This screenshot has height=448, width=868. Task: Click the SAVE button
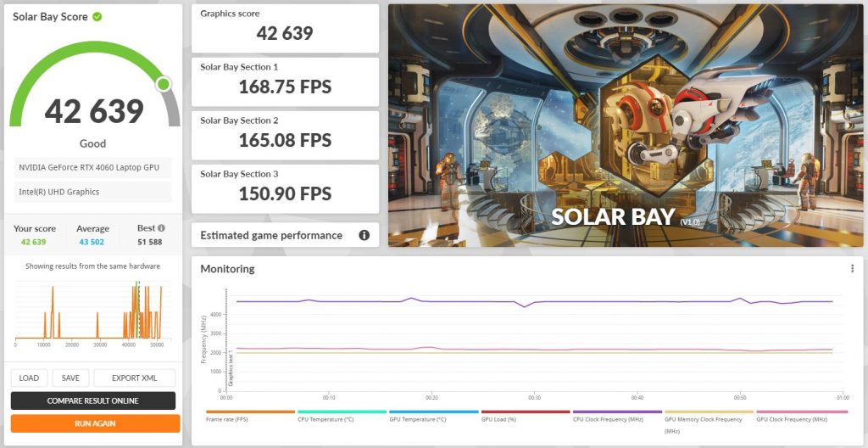[x=70, y=378]
